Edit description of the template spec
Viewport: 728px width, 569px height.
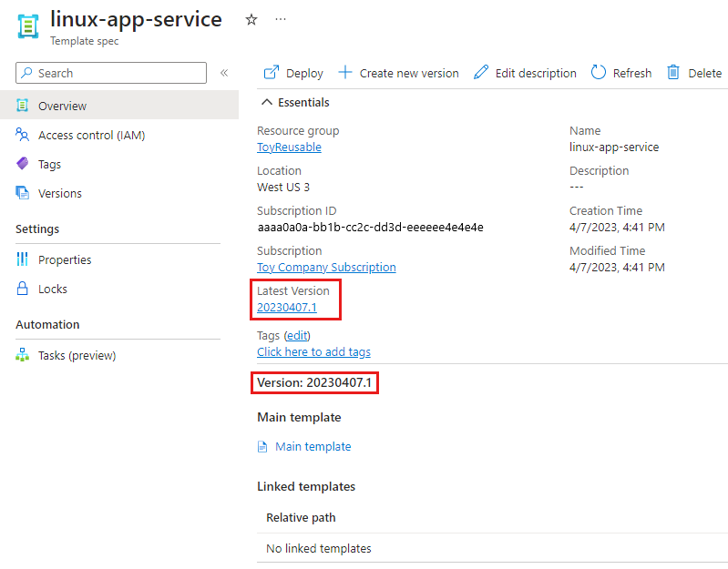(x=525, y=73)
